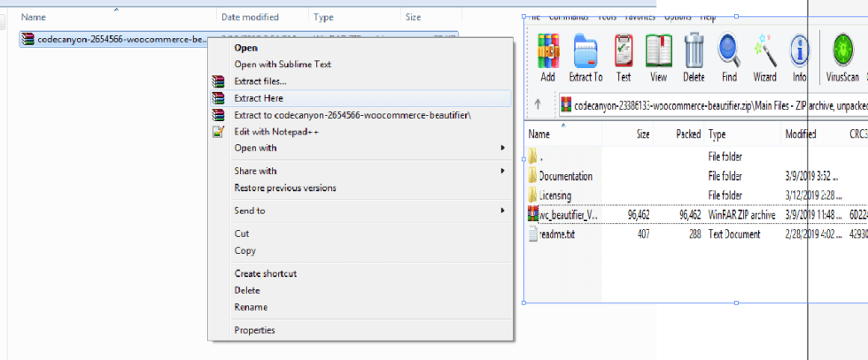Click the wc_beautifier archive icon
868x360 pixels.
pyautogui.click(x=533, y=214)
